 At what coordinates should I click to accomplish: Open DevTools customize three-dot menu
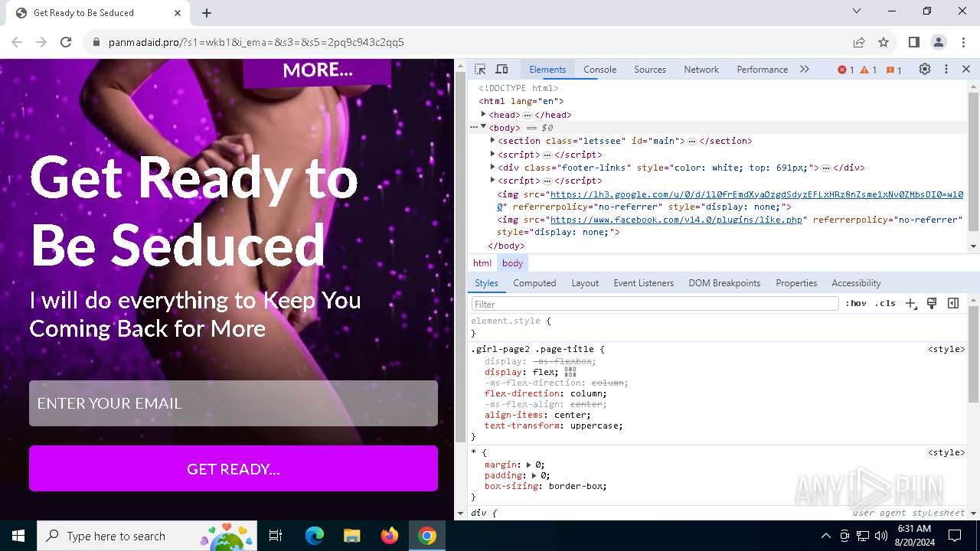pyautogui.click(x=946, y=69)
